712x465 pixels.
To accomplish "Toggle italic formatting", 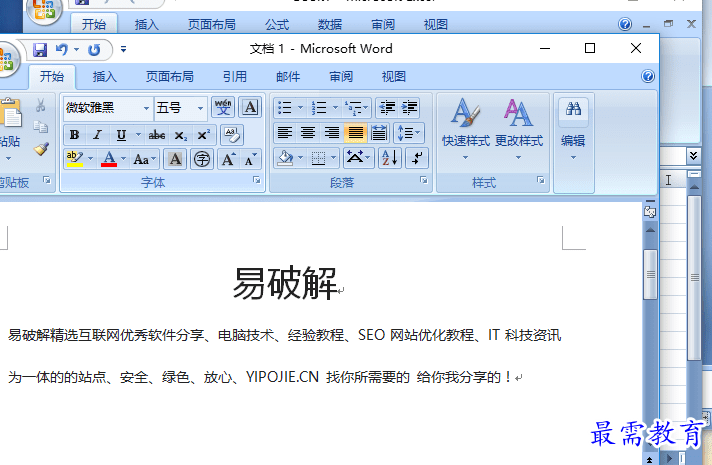I will coord(97,135).
